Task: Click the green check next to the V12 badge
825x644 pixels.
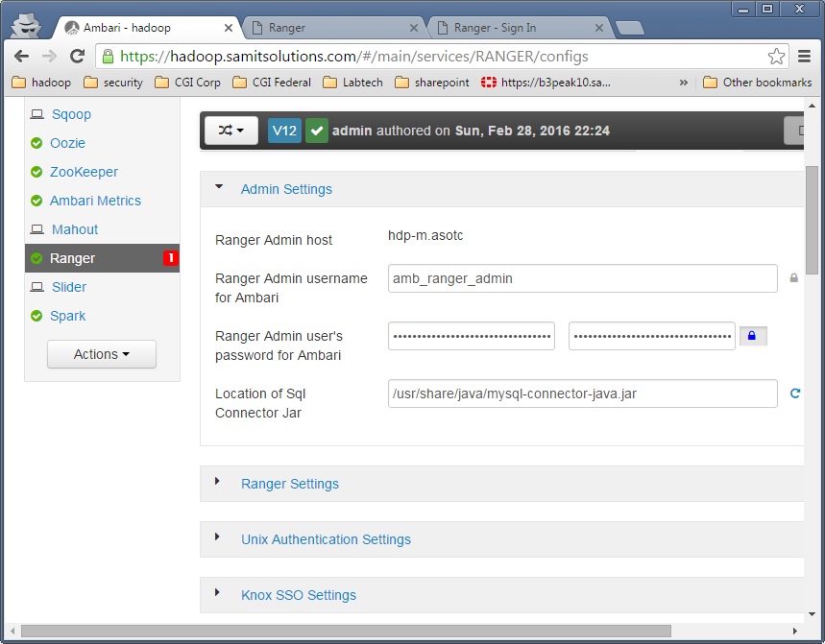Action: pos(317,130)
